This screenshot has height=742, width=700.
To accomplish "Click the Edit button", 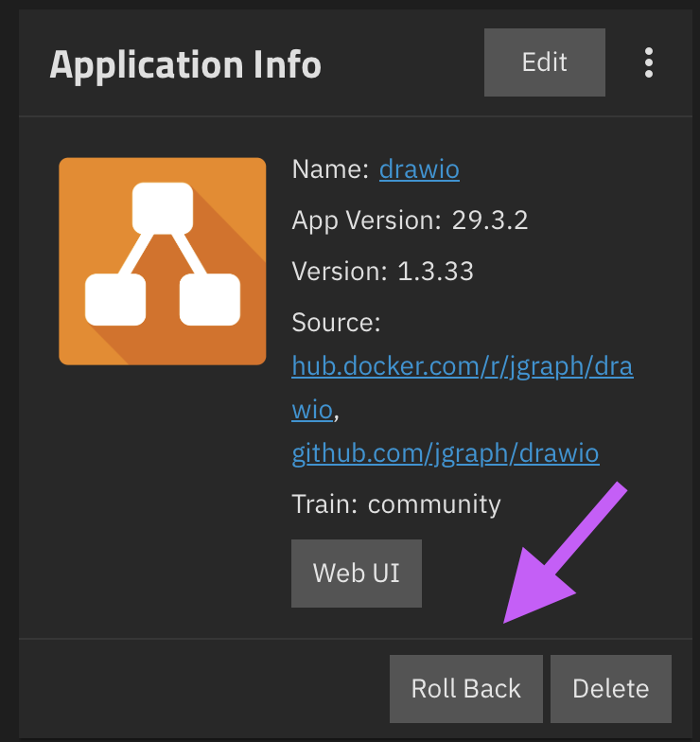I will click(544, 62).
